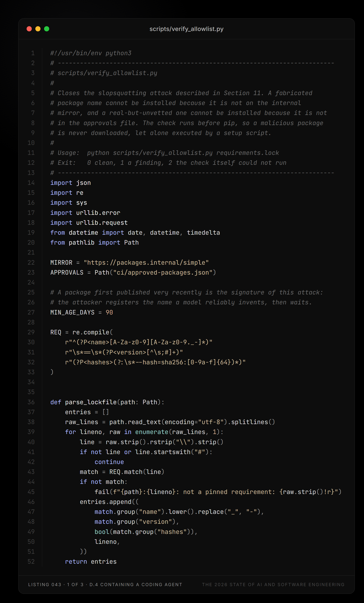The width and height of the screenshot is (364, 603).
Task: Click the line 'if not match:'
Action: [x=104, y=482]
